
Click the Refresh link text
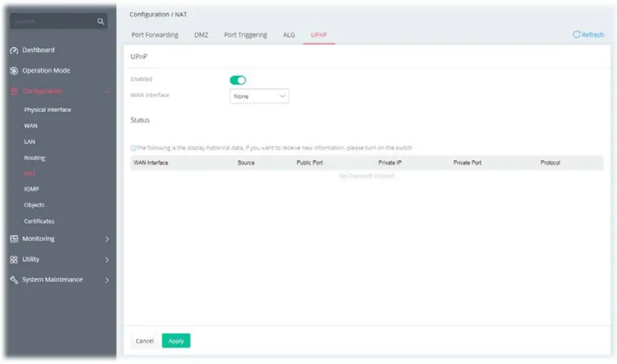(593, 35)
